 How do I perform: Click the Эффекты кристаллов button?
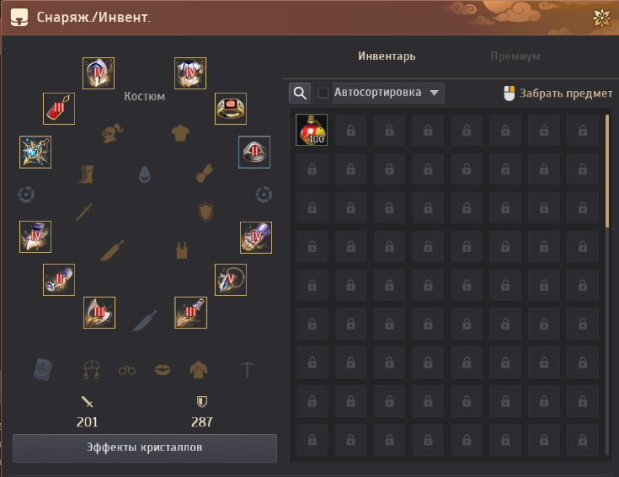tap(144, 448)
